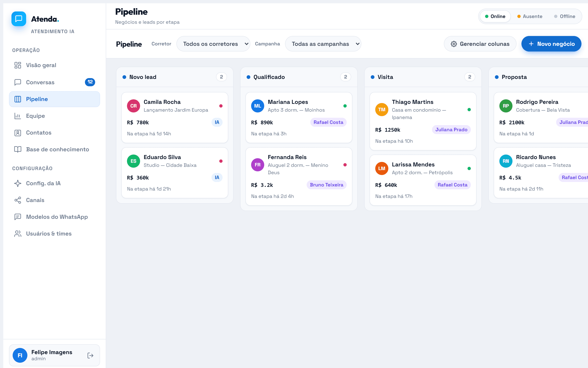
Task: Click the red status dot on Camila Rocha card
Action: click(221, 106)
